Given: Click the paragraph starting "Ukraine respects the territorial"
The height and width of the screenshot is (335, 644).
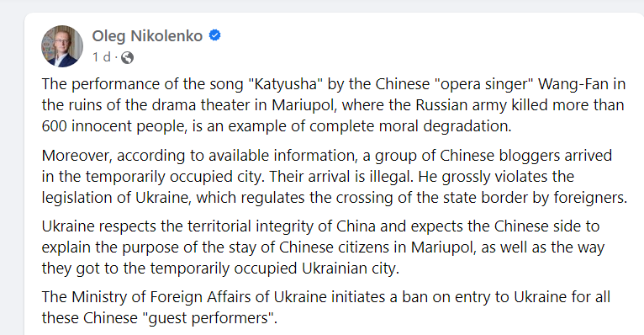Looking at the screenshot, I should click(x=323, y=247).
